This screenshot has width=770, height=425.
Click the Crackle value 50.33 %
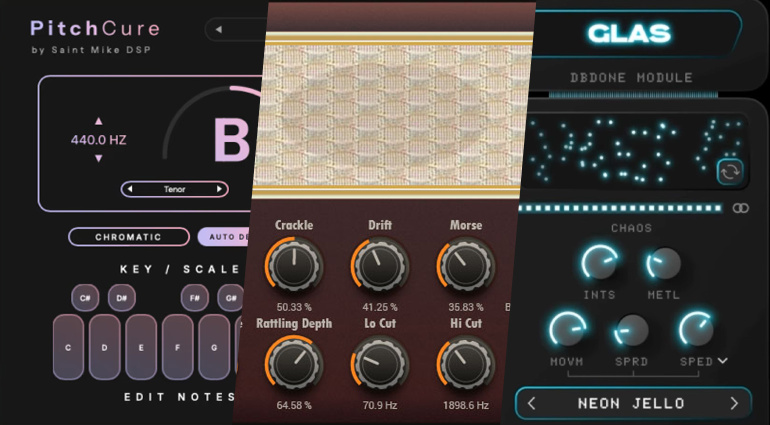(294, 308)
